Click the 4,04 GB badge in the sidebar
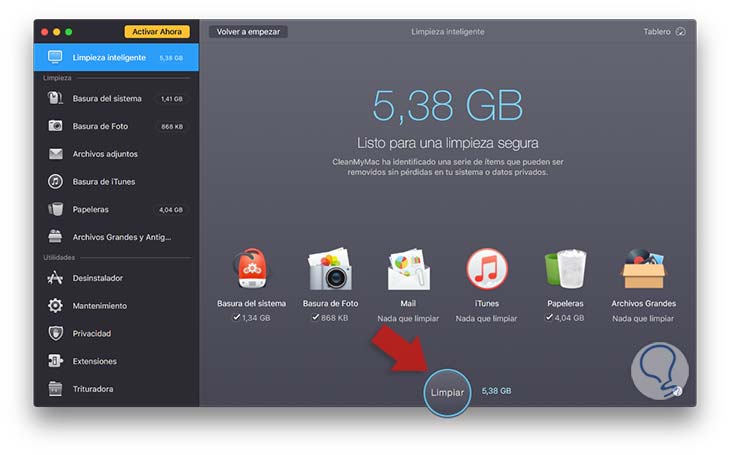The image size is (730, 455). click(171, 210)
